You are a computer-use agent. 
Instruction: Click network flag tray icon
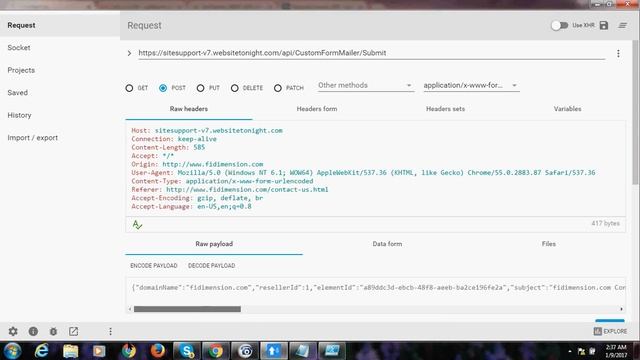click(581, 351)
